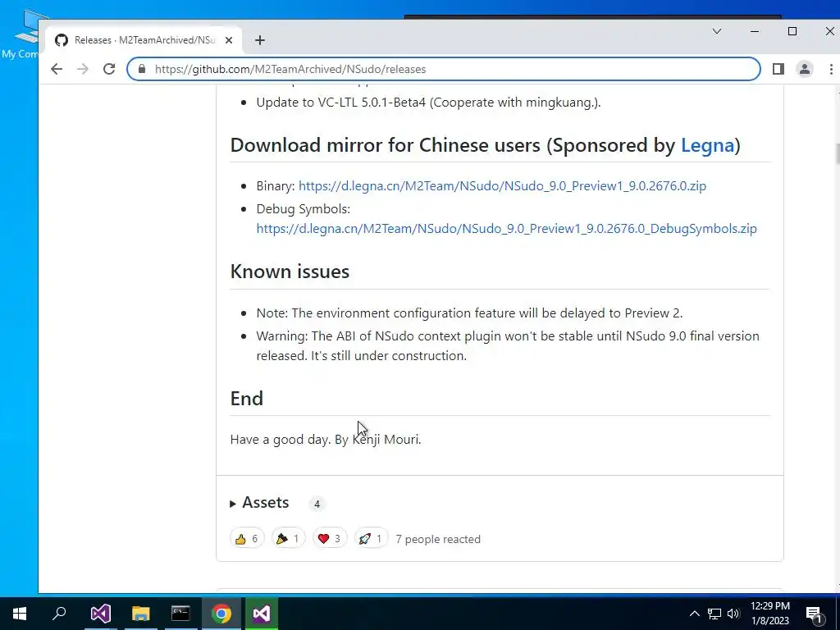Click the ABI warning bullet text
Screen dimensions: 840x630
[x=507, y=345]
